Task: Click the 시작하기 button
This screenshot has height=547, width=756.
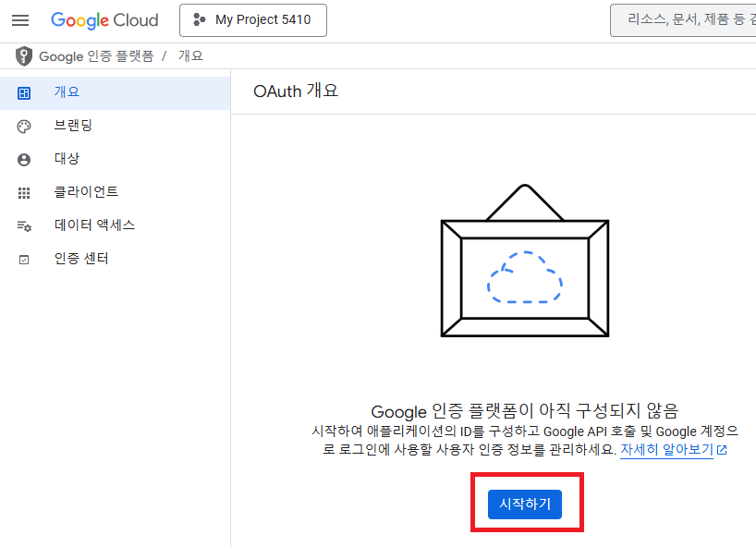Action: pos(525,504)
